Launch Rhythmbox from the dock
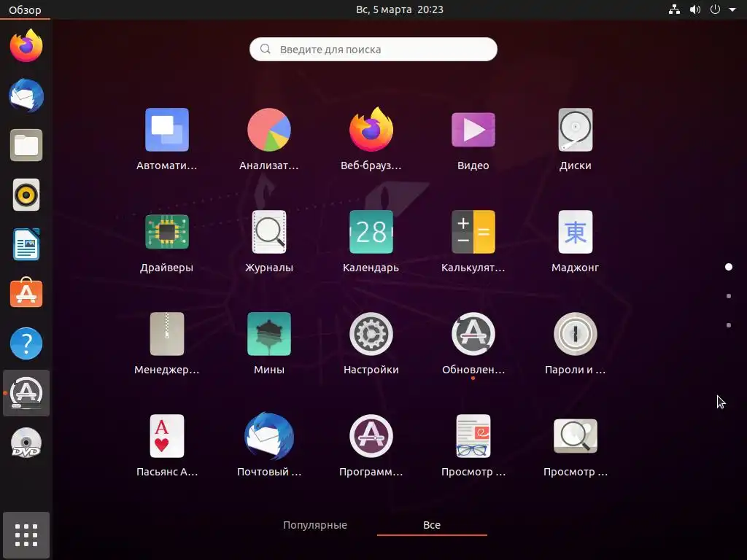The width and height of the screenshot is (747, 560). tap(26, 195)
